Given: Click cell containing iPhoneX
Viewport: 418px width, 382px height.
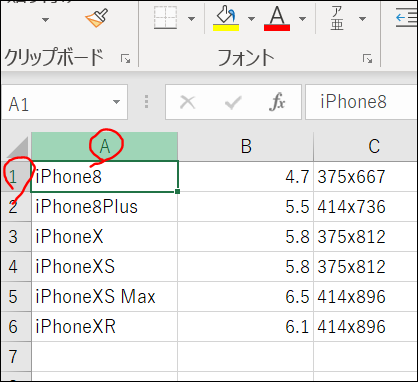Looking at the screenshot, I should point(104,237).
